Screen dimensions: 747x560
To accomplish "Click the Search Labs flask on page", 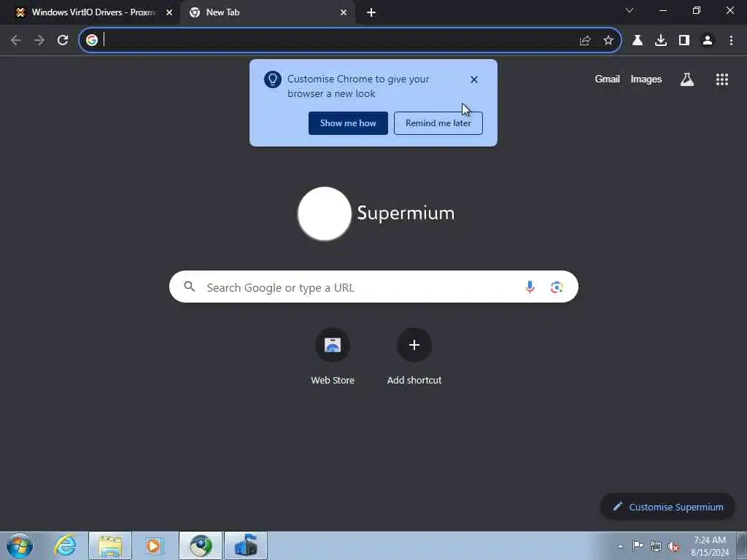I will point(687,79).
